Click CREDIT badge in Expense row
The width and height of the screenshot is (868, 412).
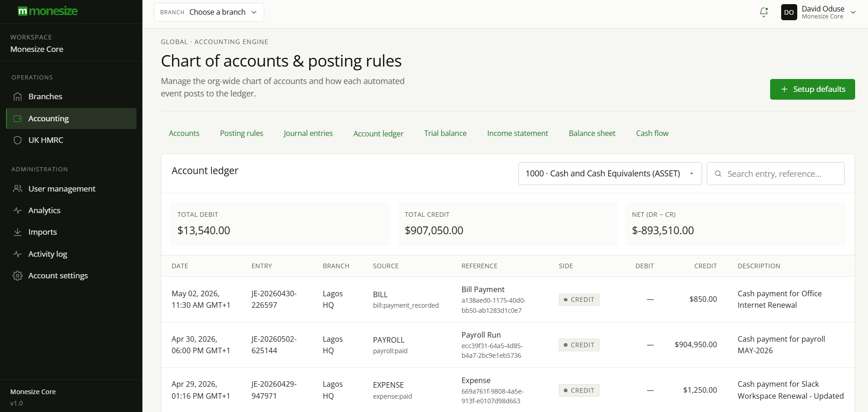coord(579,390)
